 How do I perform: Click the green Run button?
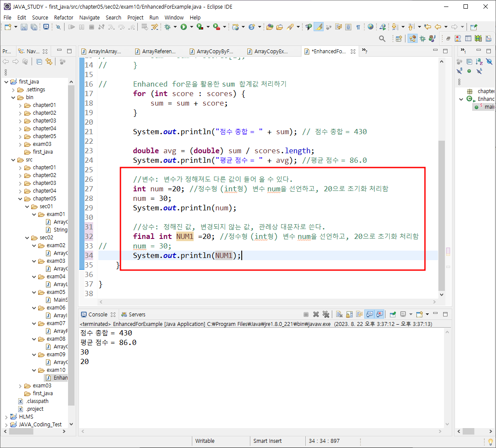184,27
